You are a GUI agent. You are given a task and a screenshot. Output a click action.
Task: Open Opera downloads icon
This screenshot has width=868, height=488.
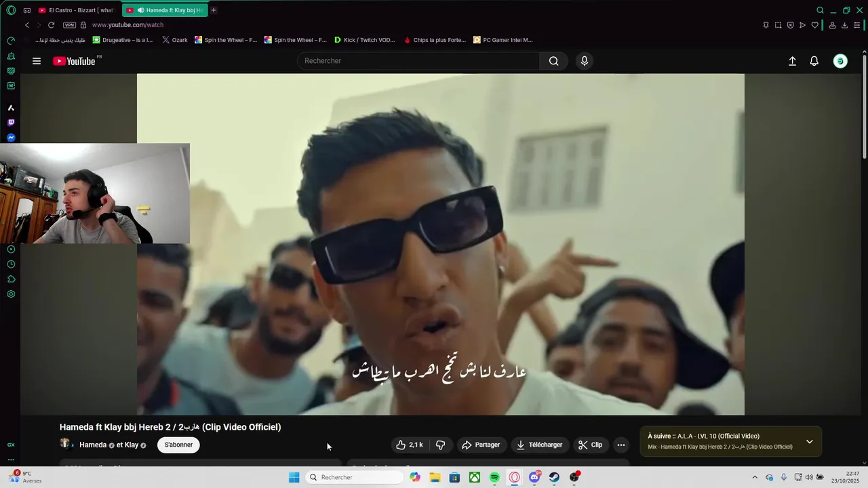coord(844,25)
